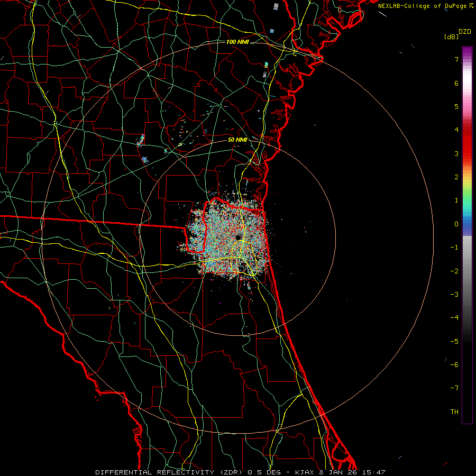
Task: Click the 5 label on the dB scale
Action: pos(456,106)
